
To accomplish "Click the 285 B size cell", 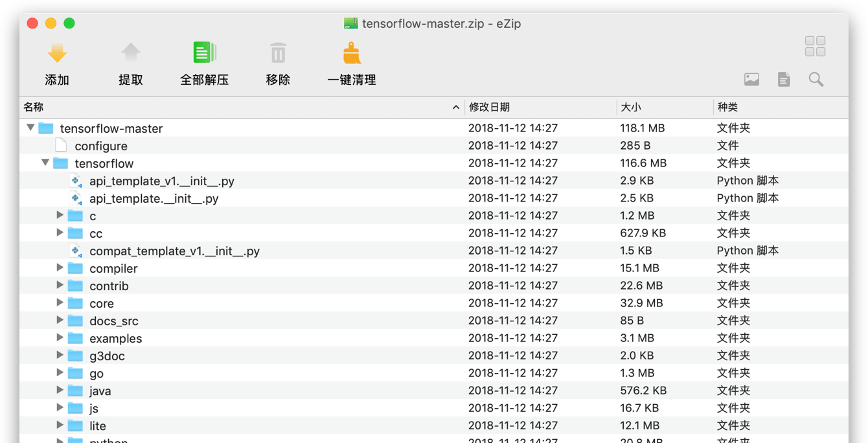I will (x=635, y=146).
